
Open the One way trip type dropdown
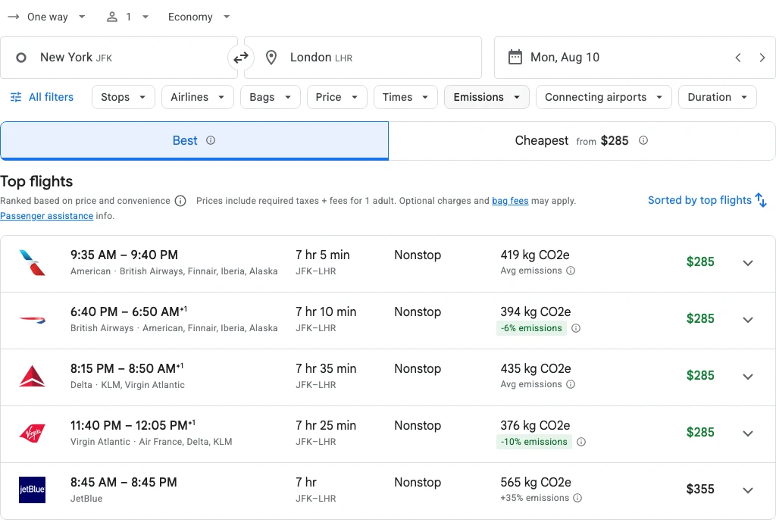(x=47, y=17)
